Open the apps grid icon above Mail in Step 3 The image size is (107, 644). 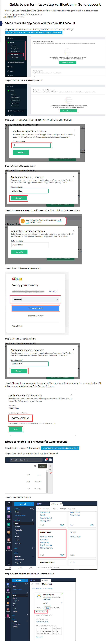point(8,503)
